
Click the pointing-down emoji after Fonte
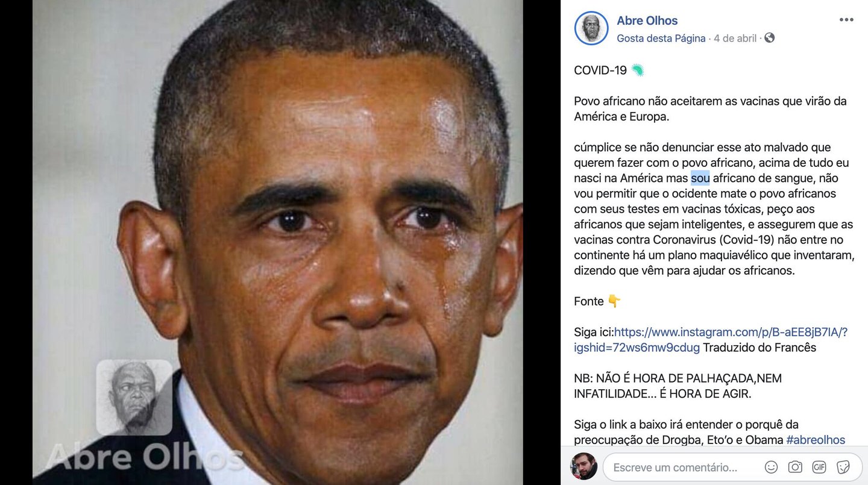tap(614, 301)
